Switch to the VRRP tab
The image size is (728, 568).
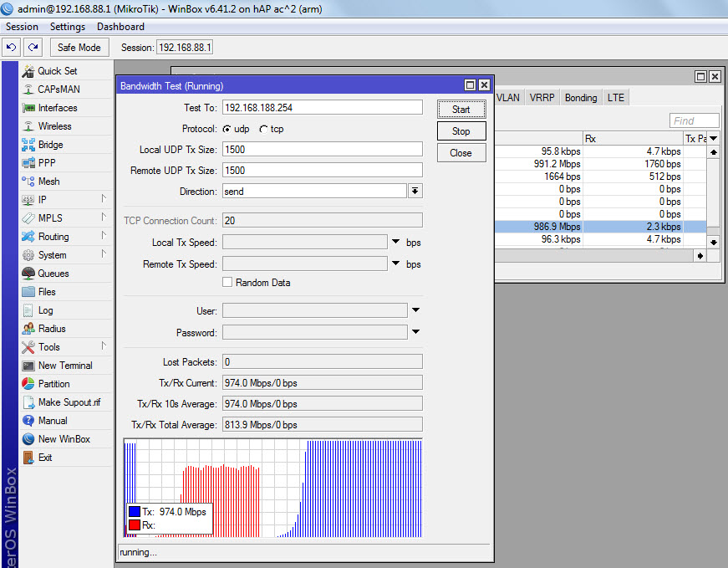(542, 98)
